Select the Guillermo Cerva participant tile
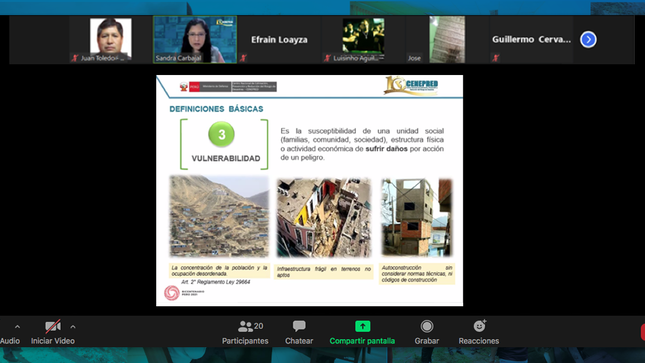 click(531, 40)
